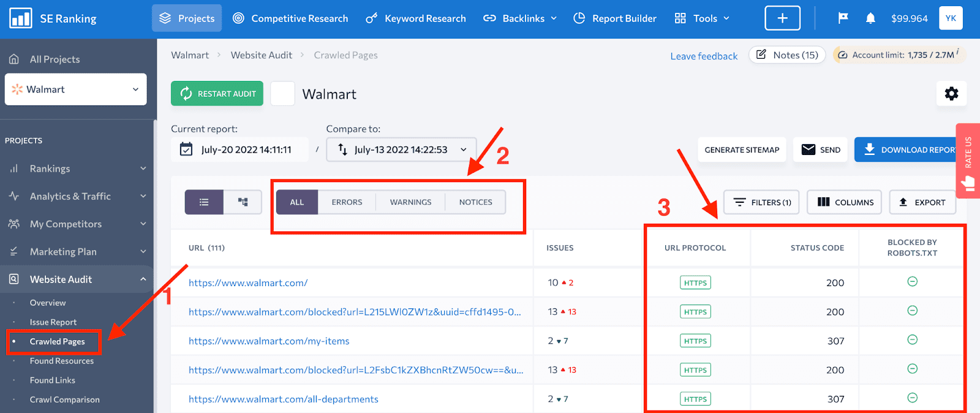
Task: Click the Analytics & Traffic pulse icon
Action: pos(13,196)
